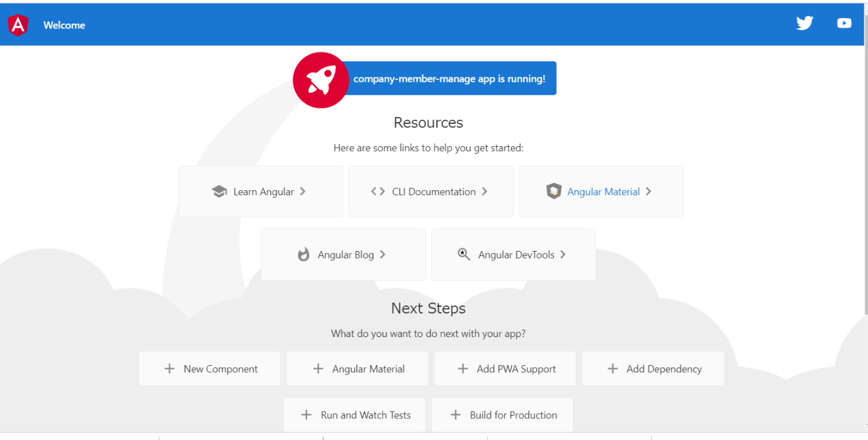The height and width of the screenshot is (440, 868).
Task: Open the Learn Angular resource card
Action: point(261,191)
